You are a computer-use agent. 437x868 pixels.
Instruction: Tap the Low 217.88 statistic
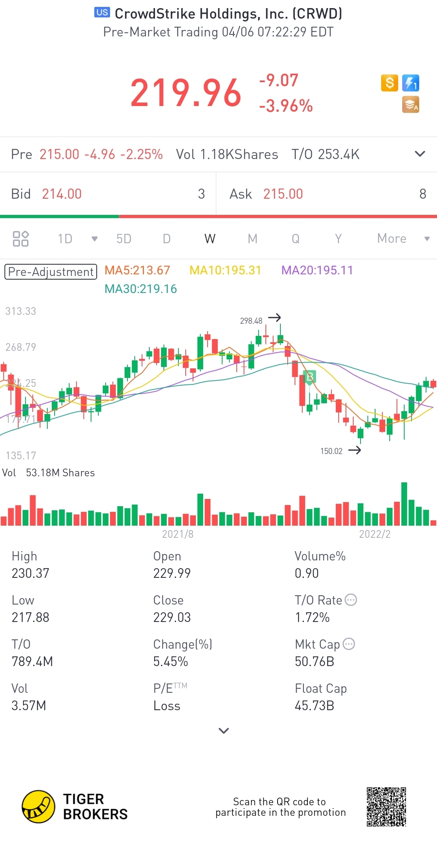click(30, 609)
